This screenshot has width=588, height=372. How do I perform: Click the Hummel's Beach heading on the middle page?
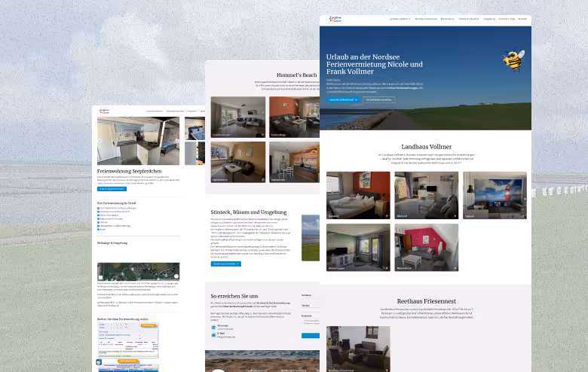(296, 75)
